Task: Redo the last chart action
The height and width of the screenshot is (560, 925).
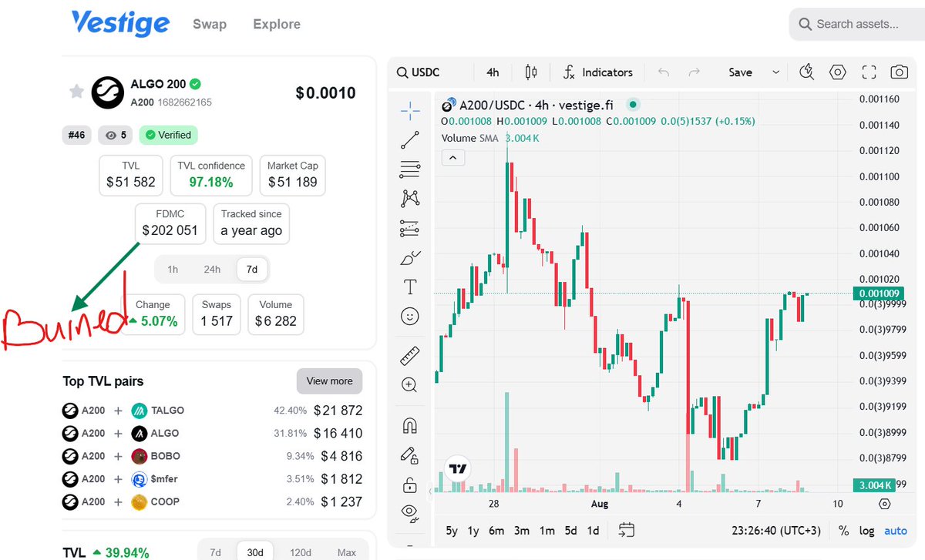Action: point(694,72)
